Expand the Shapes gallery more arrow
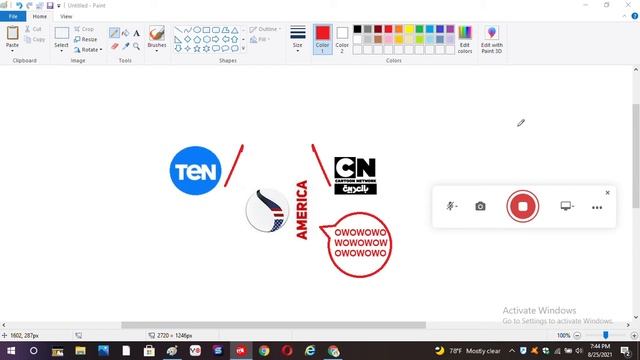This screenshot has width=640, height=360. (243, 48)
